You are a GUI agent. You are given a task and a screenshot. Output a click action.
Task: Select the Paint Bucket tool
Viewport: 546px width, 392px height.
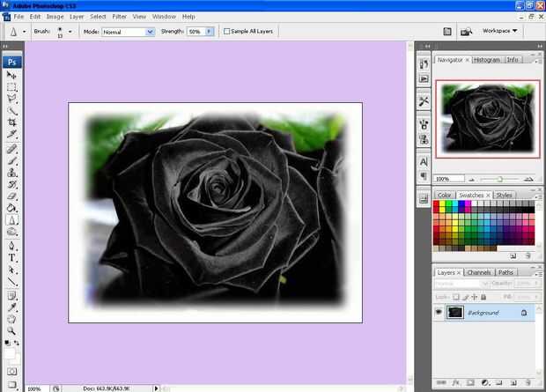[11, 208]
